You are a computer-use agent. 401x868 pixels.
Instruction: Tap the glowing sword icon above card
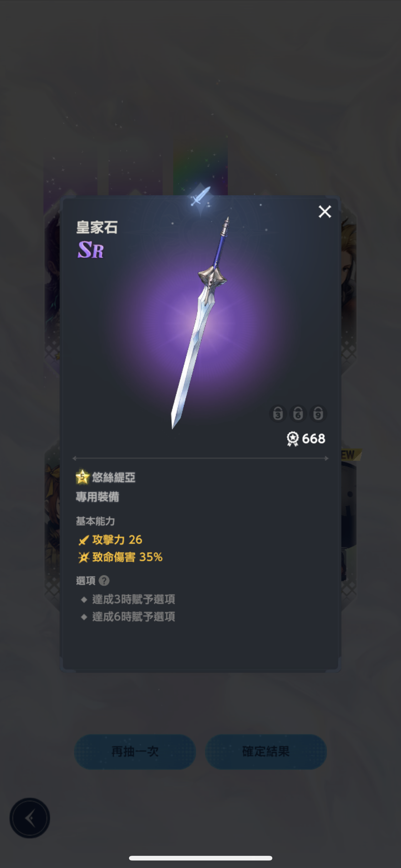(x=200, y=196)
